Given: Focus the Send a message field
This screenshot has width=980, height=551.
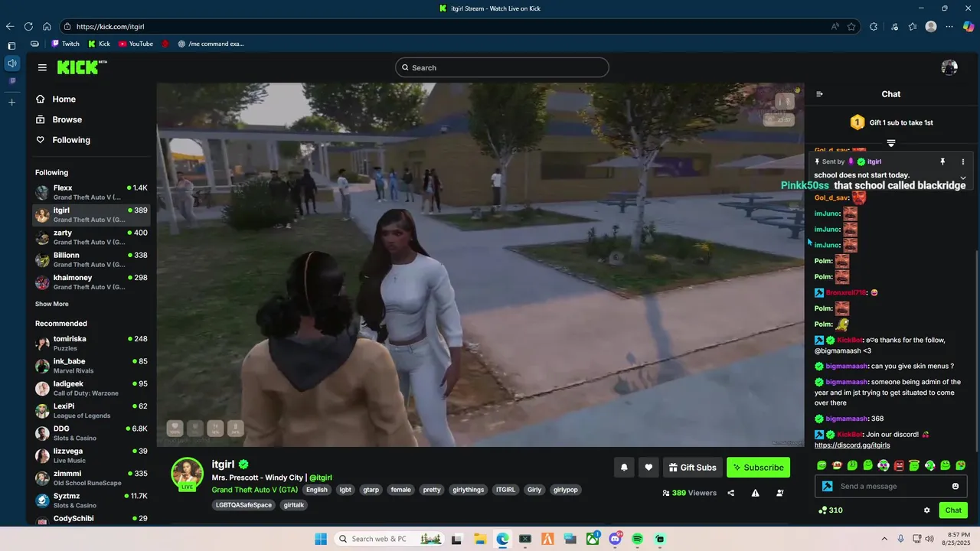Looking at the screenshot, I should 892,486.
